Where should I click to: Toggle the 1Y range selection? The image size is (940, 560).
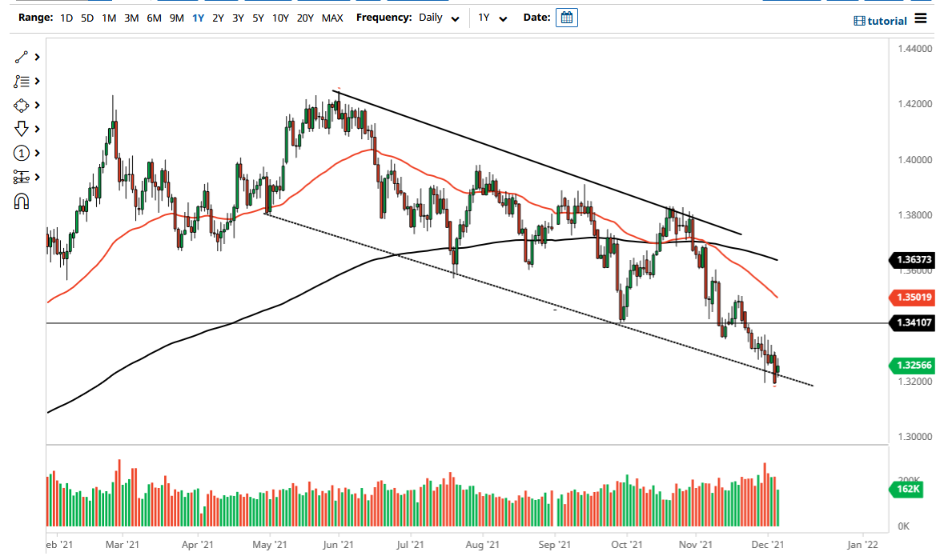197,17
